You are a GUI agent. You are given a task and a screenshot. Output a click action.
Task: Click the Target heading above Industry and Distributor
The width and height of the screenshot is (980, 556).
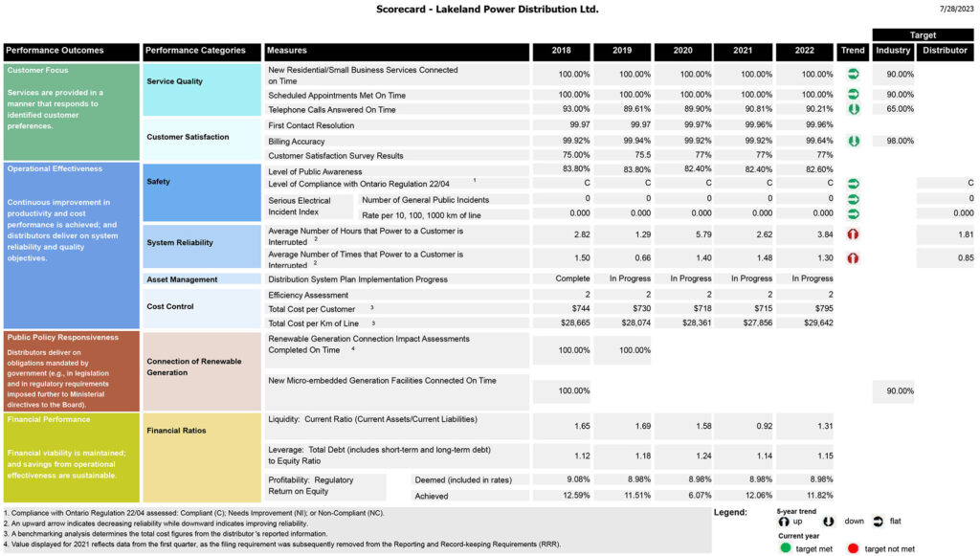pyautogui.click(x=924, y=35)
